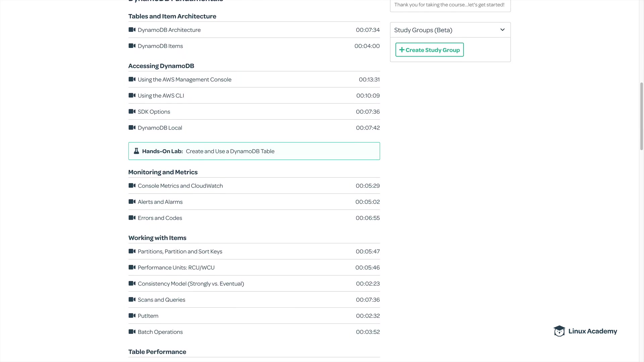This screenshot has height=362, width=644.
Task: Open Consistency Model lesson
Action: pyautogui.click(x=191, y=284)
